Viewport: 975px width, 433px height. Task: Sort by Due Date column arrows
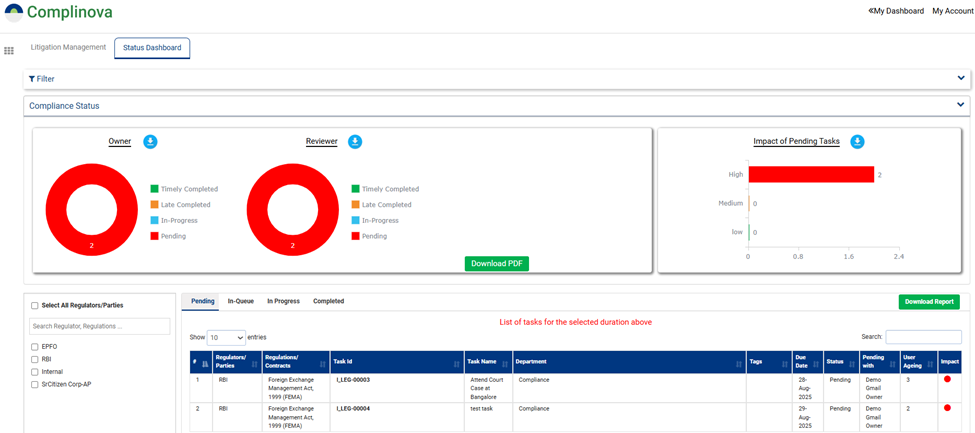[x=815, y=363]
